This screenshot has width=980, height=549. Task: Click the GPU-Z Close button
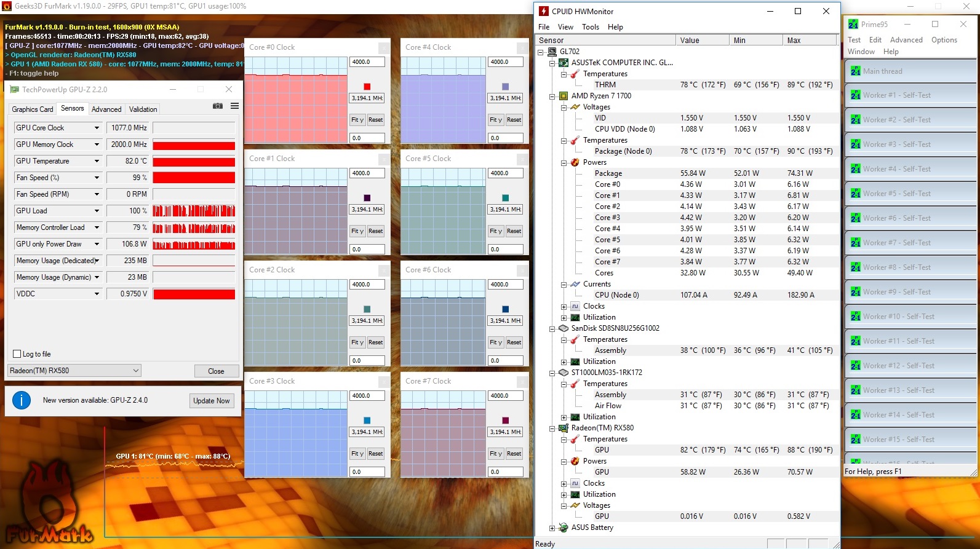coord(216,371)
